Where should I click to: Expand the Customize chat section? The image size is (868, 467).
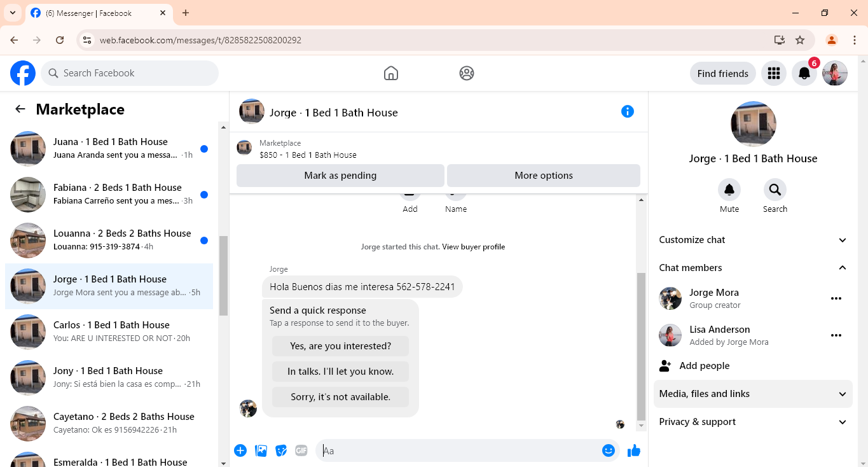click(753, 240)
